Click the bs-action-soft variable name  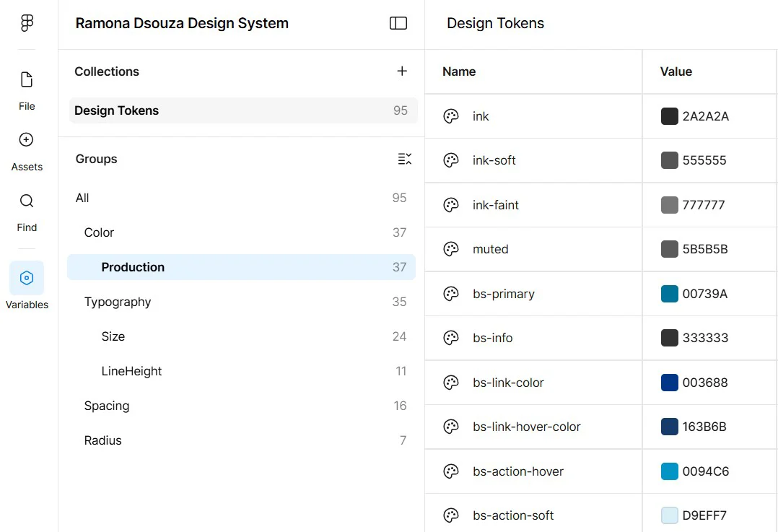click(513, 515)
